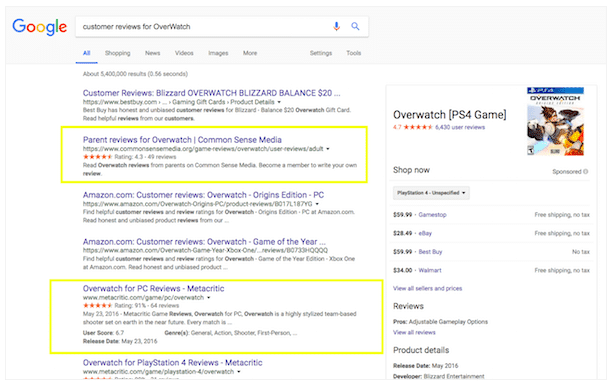
Task: Click 'Rating: 91% - 64 reviews' text
Action: coord(146,306)
